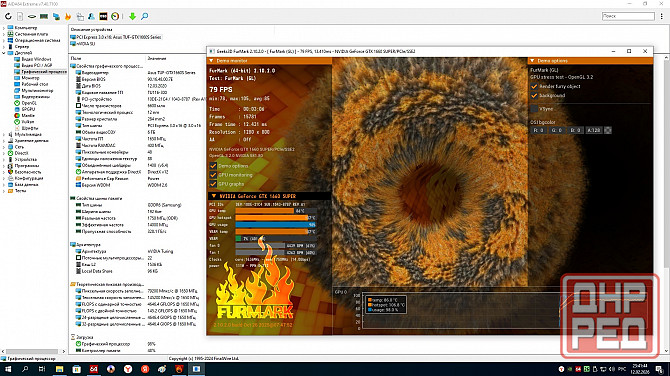Select OpenGL in the tree
This screenshot has height=376, width=670.
click(29, 103)
